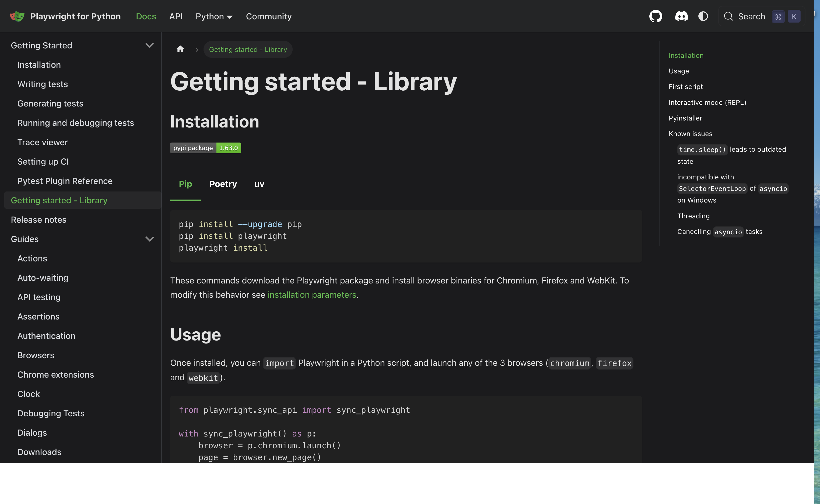This screenshot has height=504, width=820.
Task: Jump to incompatible with SelectorEventLoop section
Action: (733, 188)
